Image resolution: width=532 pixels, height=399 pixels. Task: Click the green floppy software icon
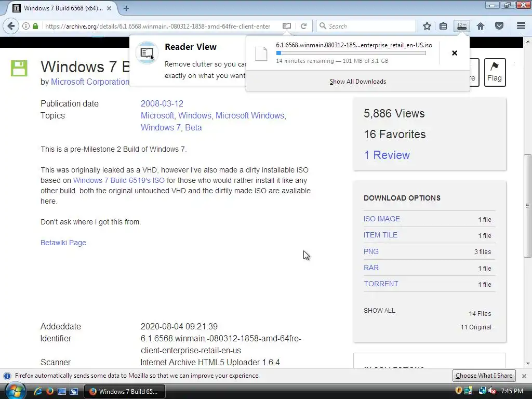click(19, 68)
